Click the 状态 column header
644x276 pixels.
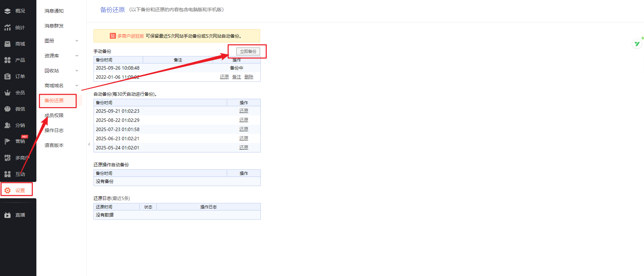[148, 207]
